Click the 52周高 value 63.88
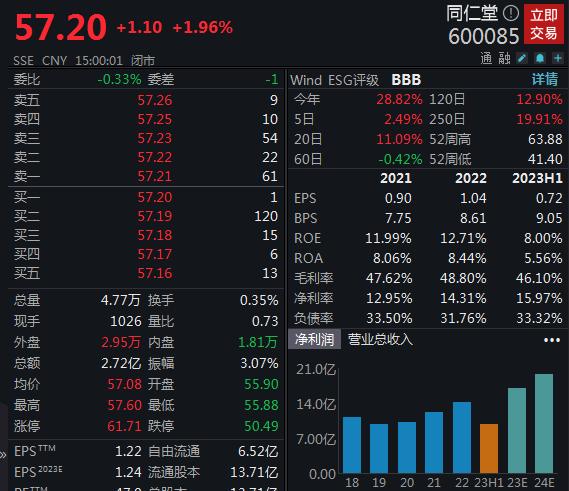 (545, 139)
